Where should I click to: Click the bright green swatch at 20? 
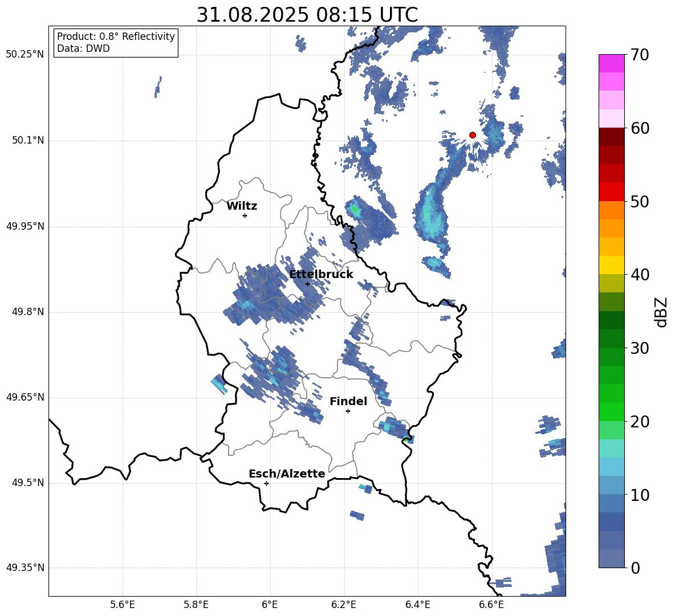tap(611, 412)
